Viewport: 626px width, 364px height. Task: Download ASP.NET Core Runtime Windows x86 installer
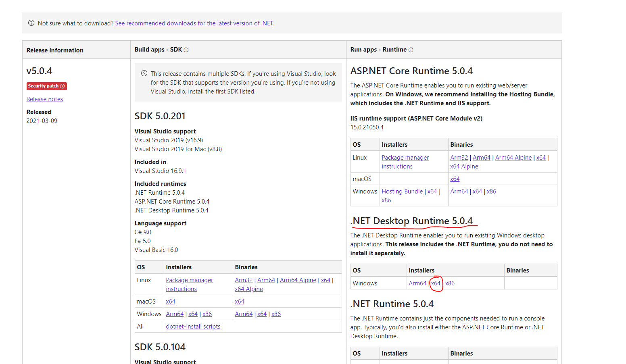coord(386,200)
